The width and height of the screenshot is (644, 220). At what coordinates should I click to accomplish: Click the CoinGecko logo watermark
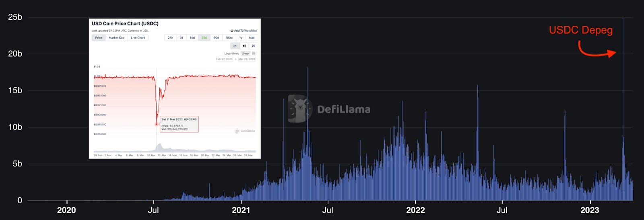click(x=245, y=131)
